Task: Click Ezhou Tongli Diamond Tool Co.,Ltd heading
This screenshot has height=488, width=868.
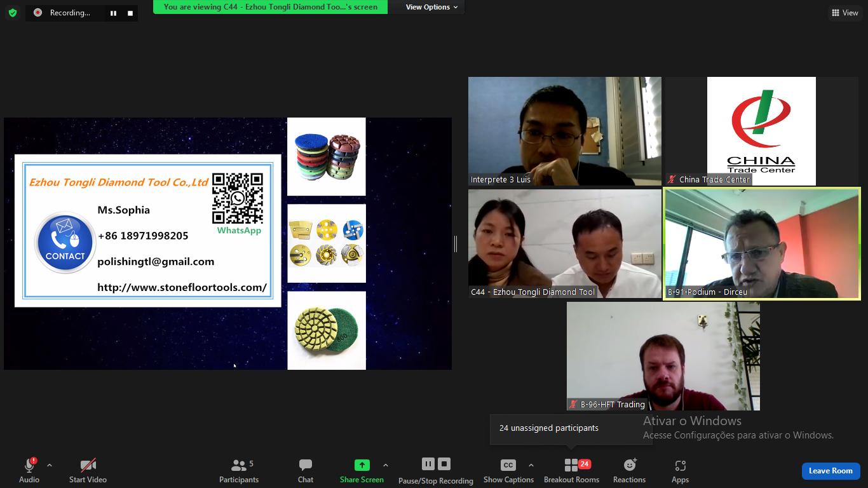Action: [119, 182]
